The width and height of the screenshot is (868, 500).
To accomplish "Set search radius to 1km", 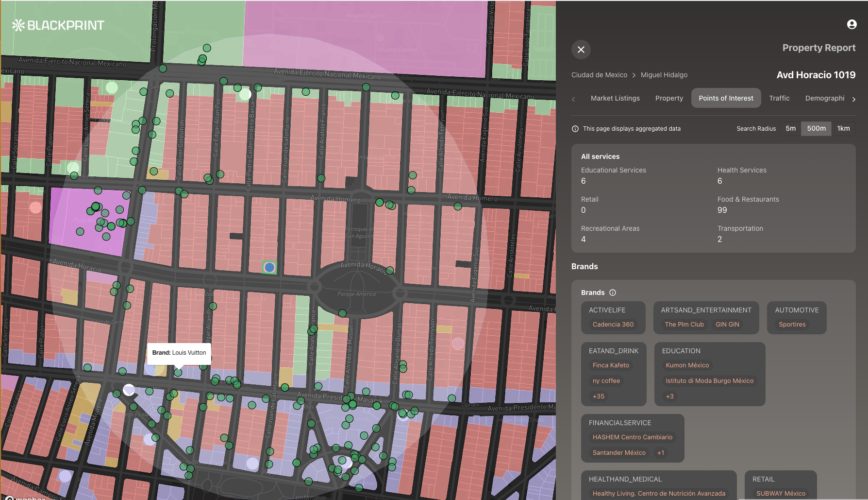I will (x=843, y=128).
